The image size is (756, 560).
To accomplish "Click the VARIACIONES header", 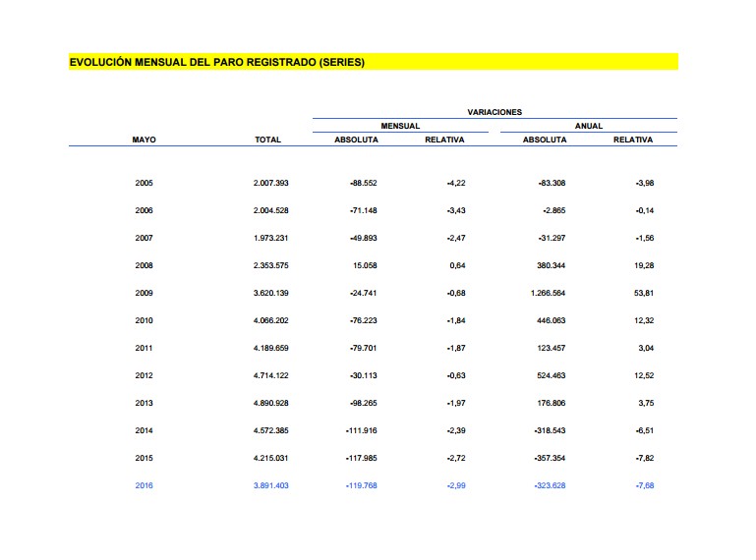I will tap(494, 112).
